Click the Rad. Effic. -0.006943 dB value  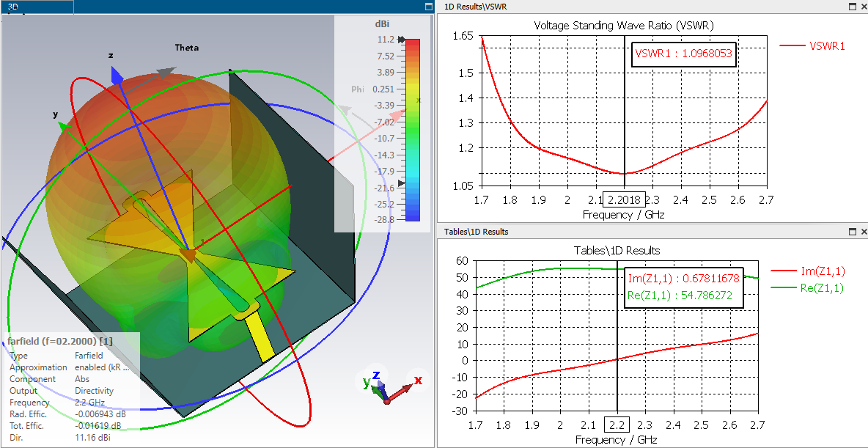click(100, 414)
